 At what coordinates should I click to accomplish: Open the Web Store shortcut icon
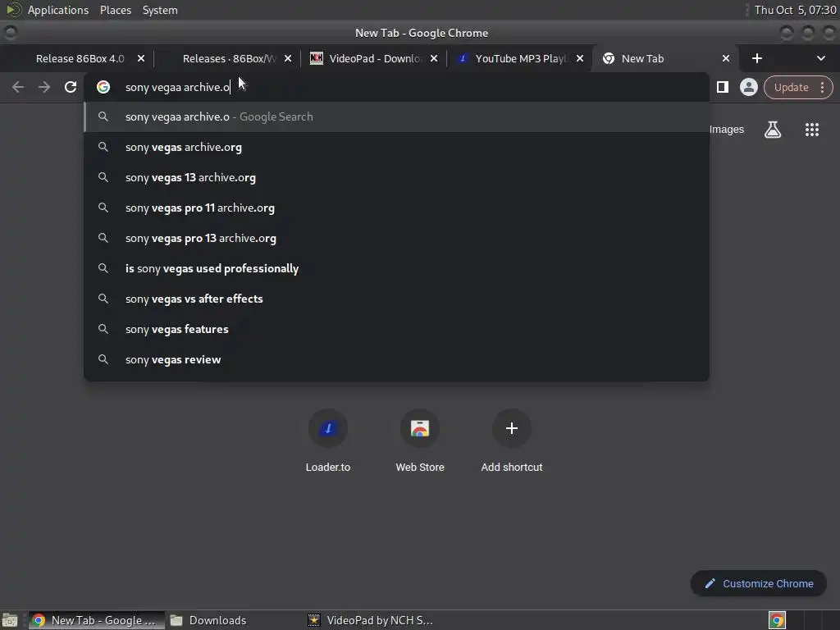click(x=420, y=428)
